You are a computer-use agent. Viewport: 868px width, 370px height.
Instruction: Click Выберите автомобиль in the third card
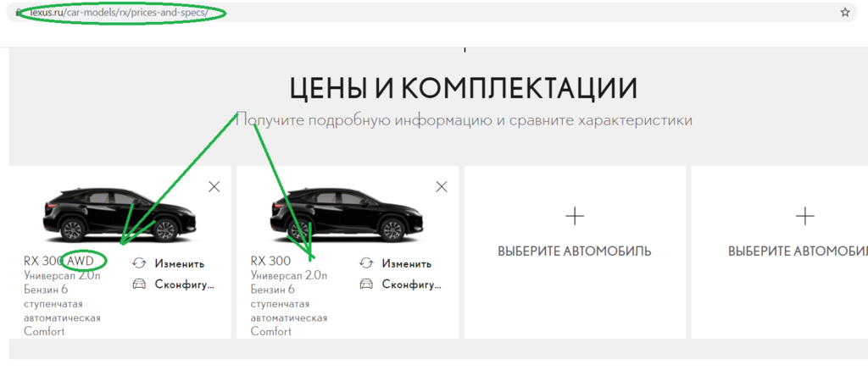coord(575,251)
